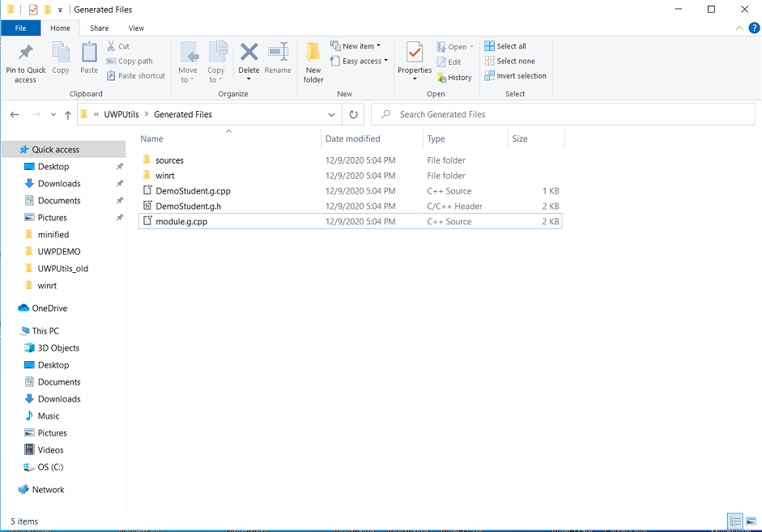Viewport: 762px width, 532px height.
Task: Cut the selected item
Action: [x=118, y=46]
